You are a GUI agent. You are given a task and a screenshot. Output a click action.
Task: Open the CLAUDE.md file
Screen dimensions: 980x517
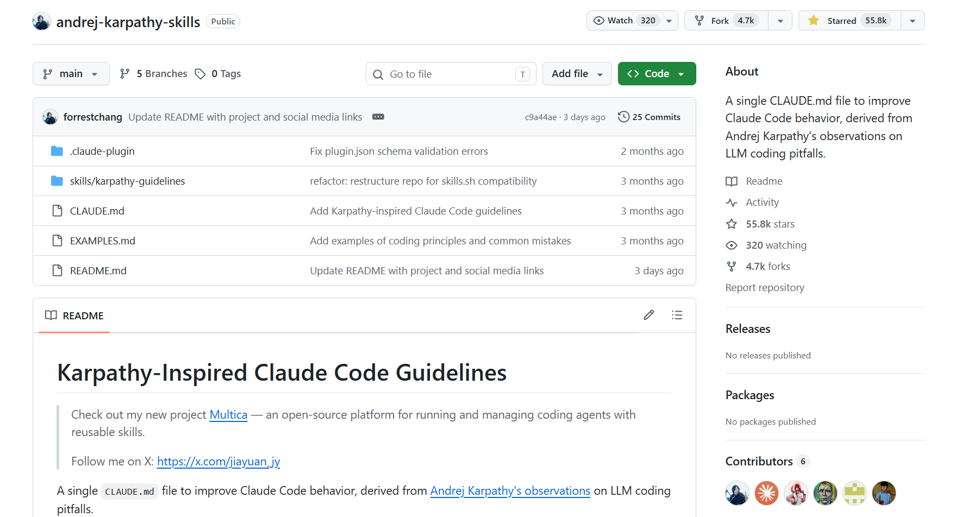click(x=97, y=211)
